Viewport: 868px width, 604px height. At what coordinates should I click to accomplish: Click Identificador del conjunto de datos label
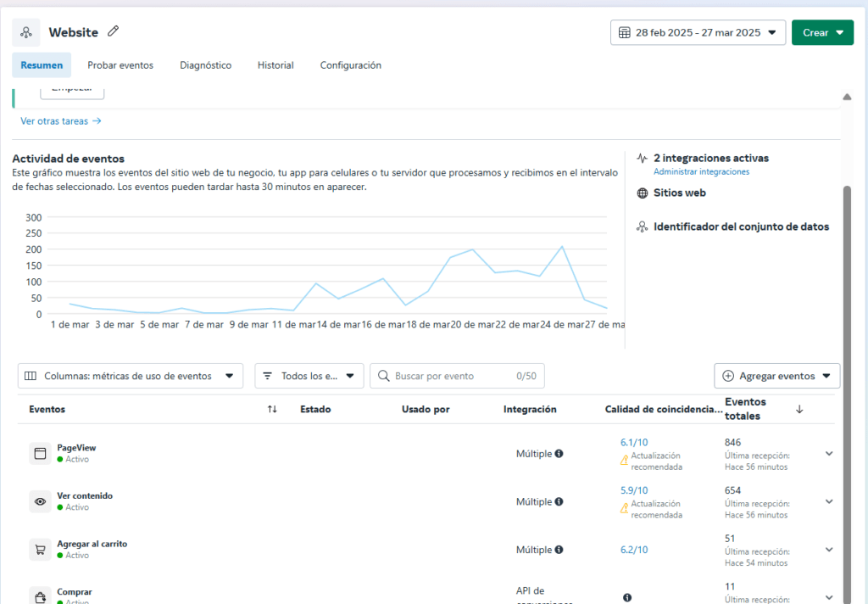(741, 226)
